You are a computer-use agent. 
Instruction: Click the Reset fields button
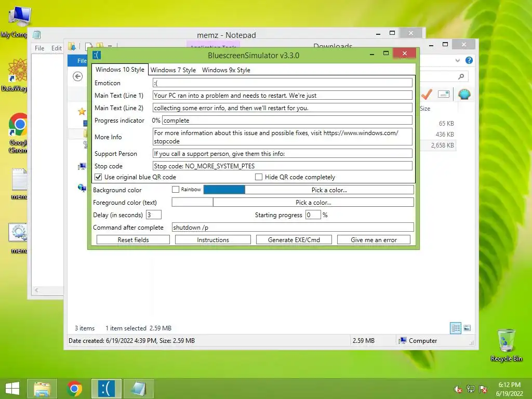(x=133, y=240)
